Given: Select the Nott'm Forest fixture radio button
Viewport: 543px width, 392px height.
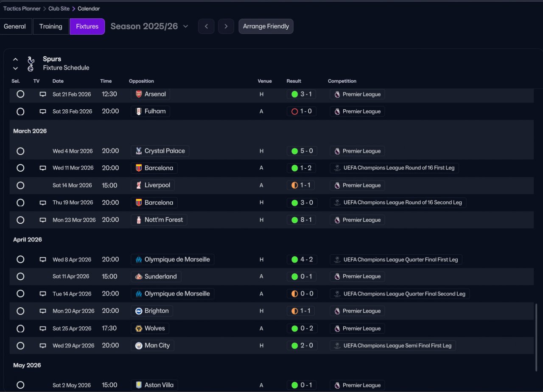Looking at the screenshot, I should click(x=20, y=220).
